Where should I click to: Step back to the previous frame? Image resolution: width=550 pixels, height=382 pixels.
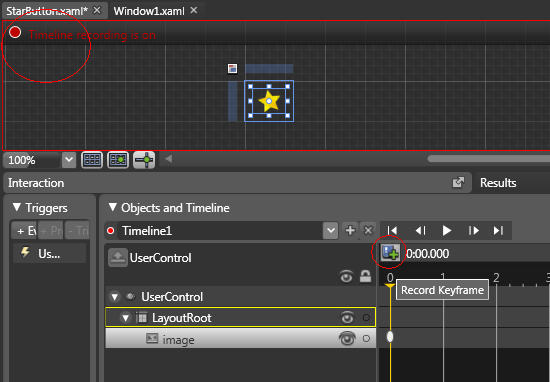click(x=420, y=230)
